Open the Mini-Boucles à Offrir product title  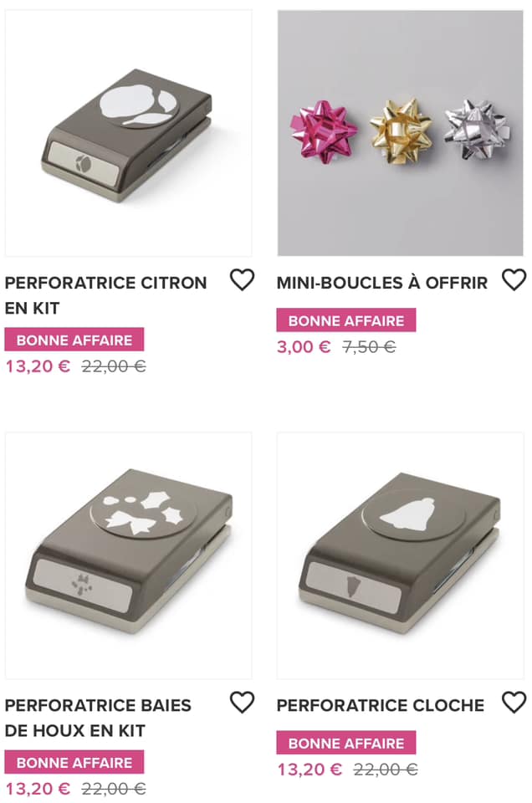[x=382, y=283]
